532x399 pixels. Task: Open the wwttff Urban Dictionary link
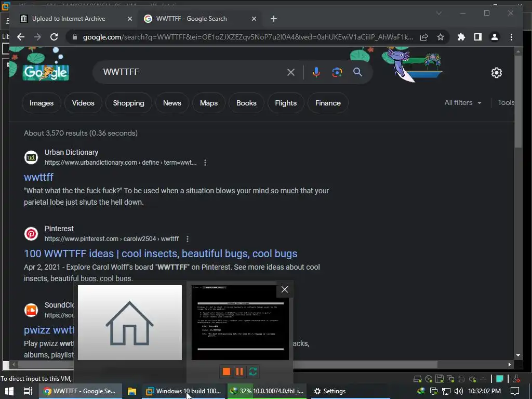(x=38, y=177)
